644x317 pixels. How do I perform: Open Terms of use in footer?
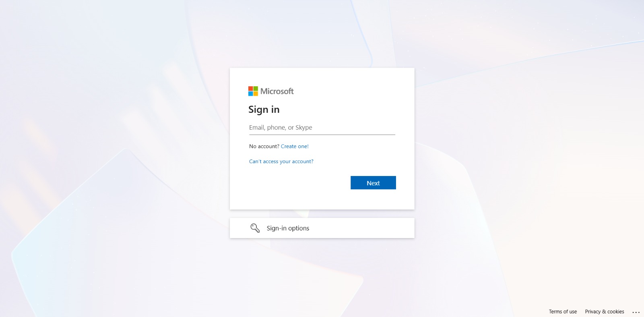(x=563, y=312)
